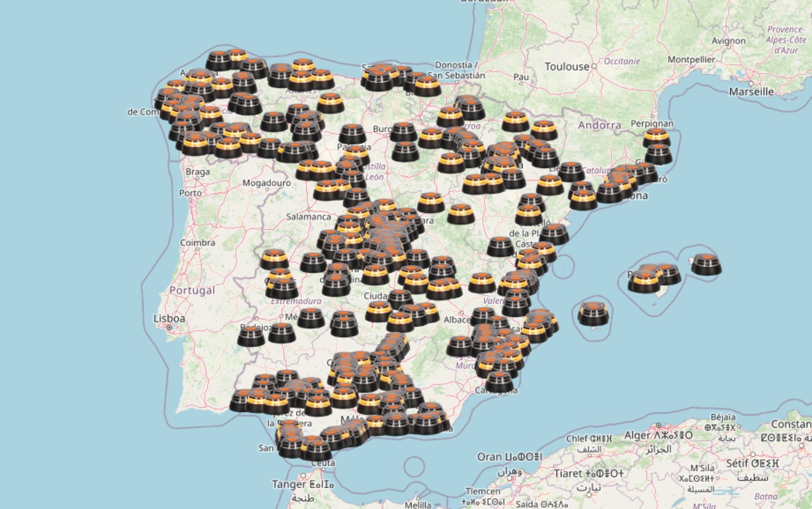This screenshot has height=509, width=812.
Task: Click the beacon marker on Menorca island
Action: pyautogui.click(x=706, y=264)
